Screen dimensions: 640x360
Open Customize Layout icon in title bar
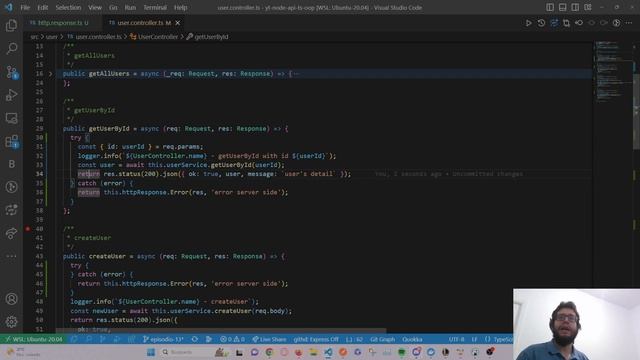(588, 7)
